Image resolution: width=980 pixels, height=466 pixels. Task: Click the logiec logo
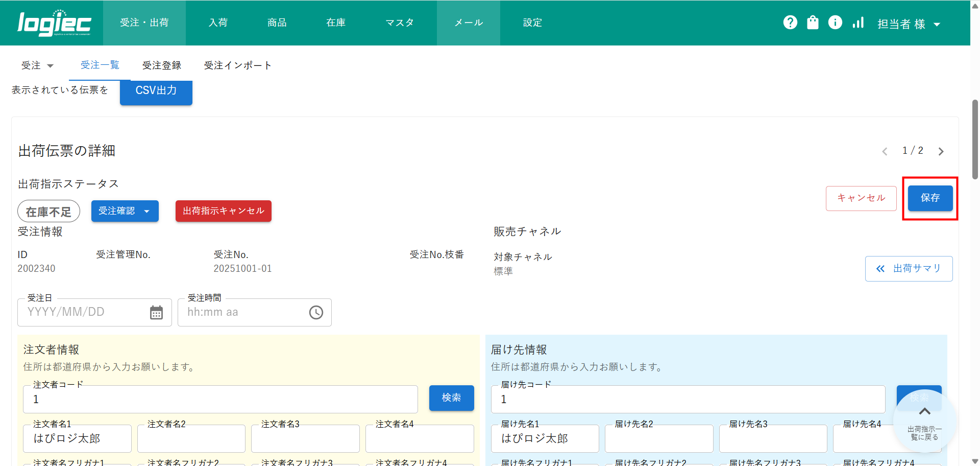54,23
